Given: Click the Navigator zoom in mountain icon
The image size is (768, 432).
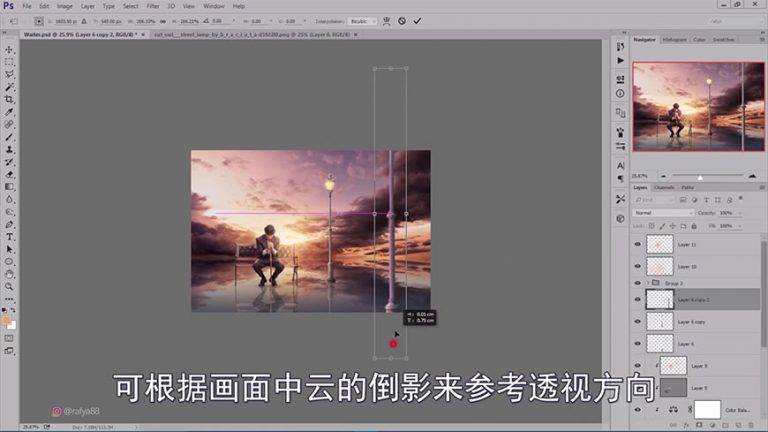Looking at the screenshot, I should [752, 176].
